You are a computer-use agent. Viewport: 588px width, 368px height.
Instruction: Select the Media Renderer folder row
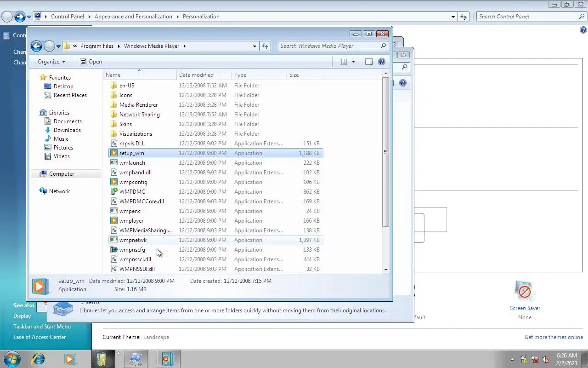point(216,105)
